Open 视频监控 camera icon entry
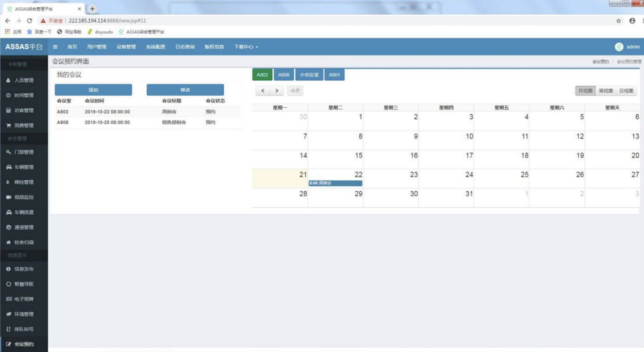The image size is (644, 352). click(x=23, y=197)
